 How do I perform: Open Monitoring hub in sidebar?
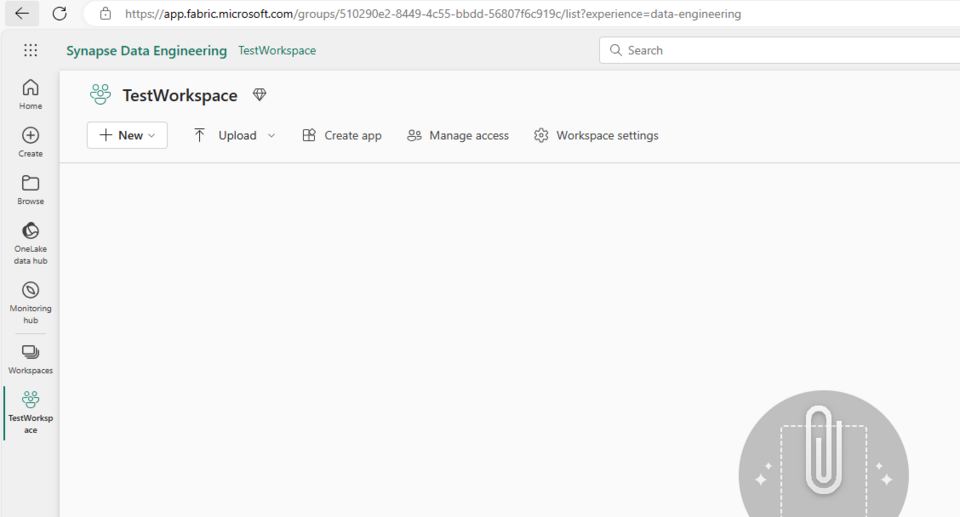point(30,303)
